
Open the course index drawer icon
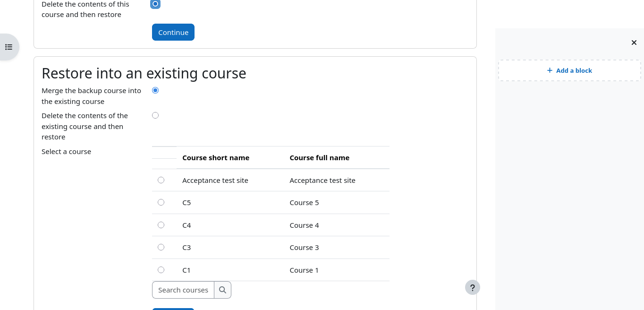[x=8, y=47]
